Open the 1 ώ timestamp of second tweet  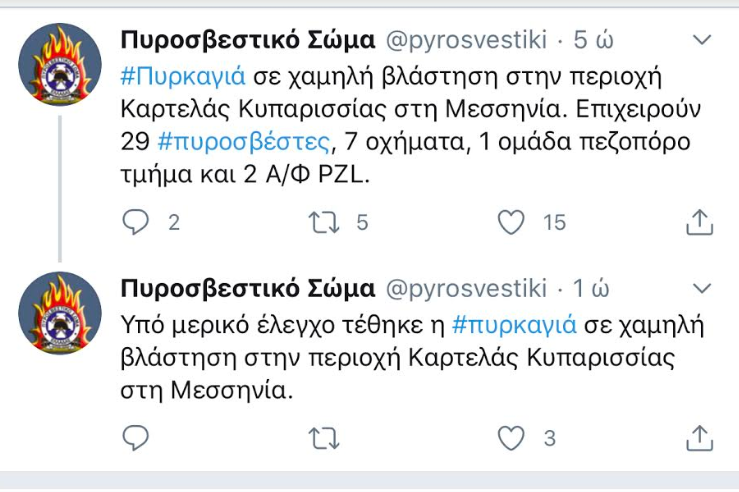[591, 288]
